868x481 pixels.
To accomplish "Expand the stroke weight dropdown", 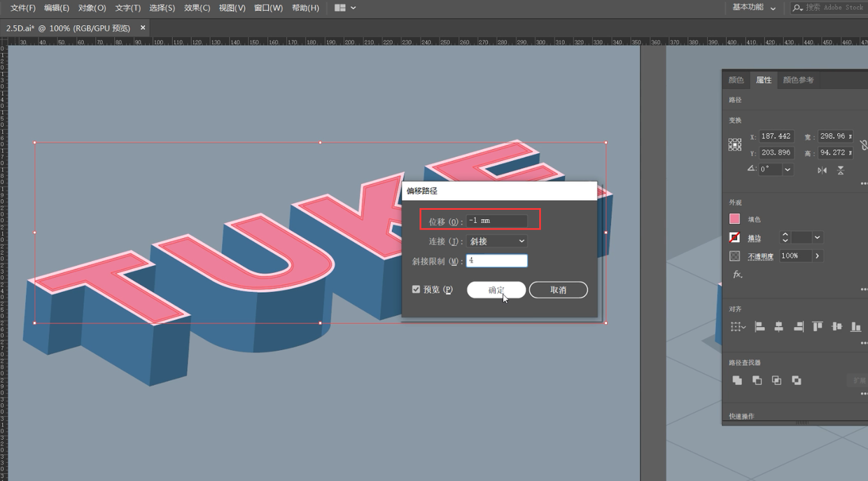I will pos(818,237).
